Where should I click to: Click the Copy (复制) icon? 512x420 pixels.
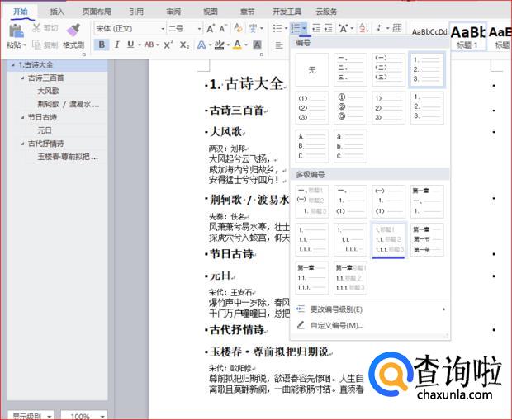tap(38, 45)
